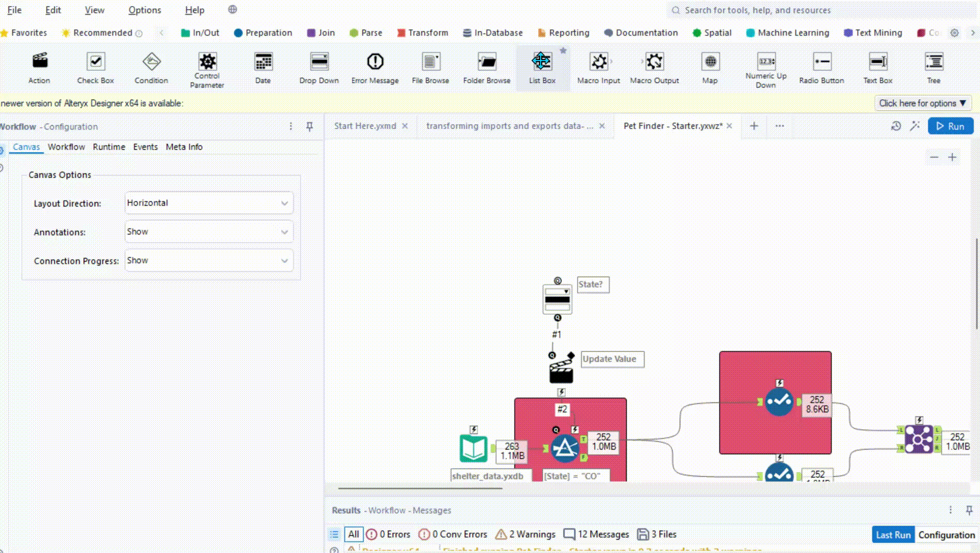
Task: Select the Error Message tool icon
Action: pyautogui.click(x=375, y=61)
